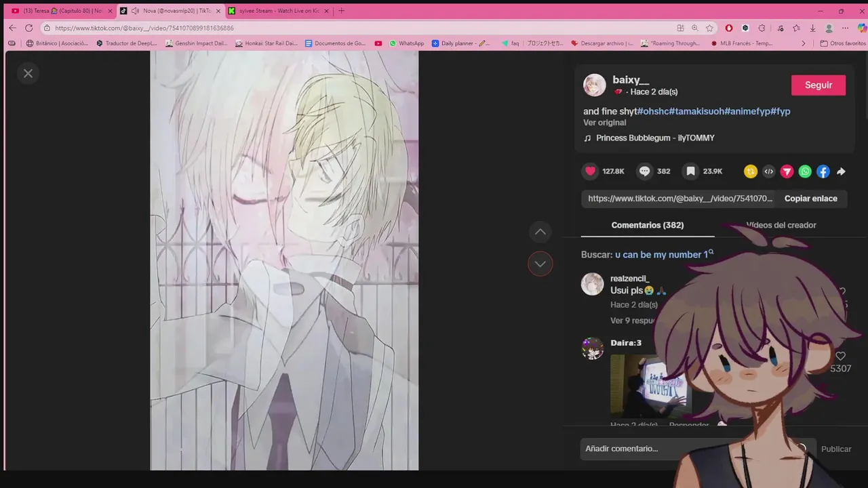
Task: Go to the previous video with up chevron
Action: 540,232
